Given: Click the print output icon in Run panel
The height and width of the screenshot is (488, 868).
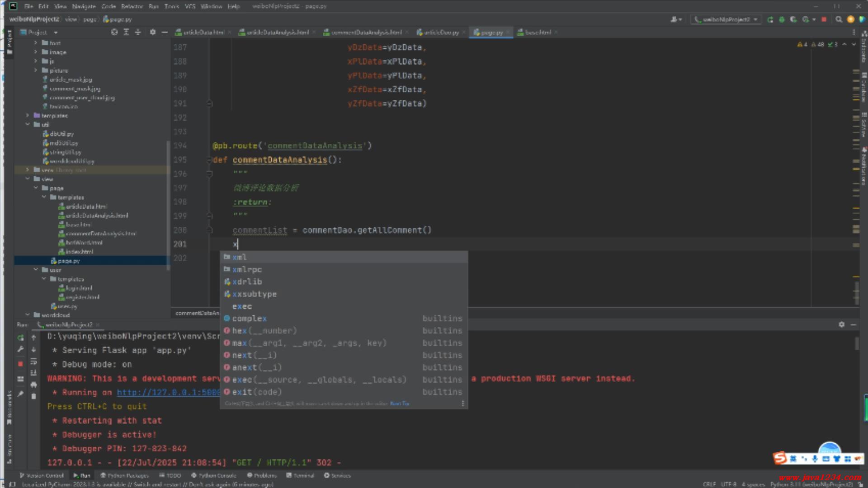Looking at the screenshot, I should pyautogui.click(x=33, y=385).
